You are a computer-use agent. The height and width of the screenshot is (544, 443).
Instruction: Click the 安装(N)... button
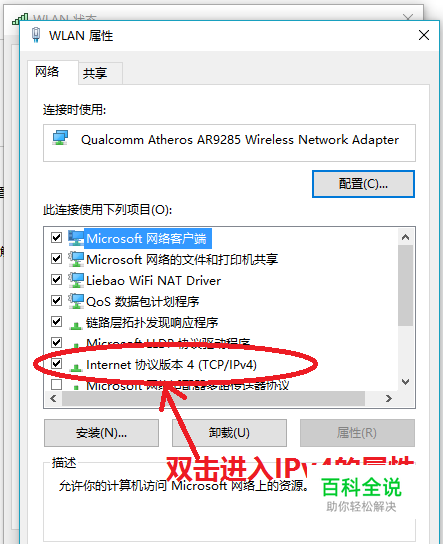101,433
